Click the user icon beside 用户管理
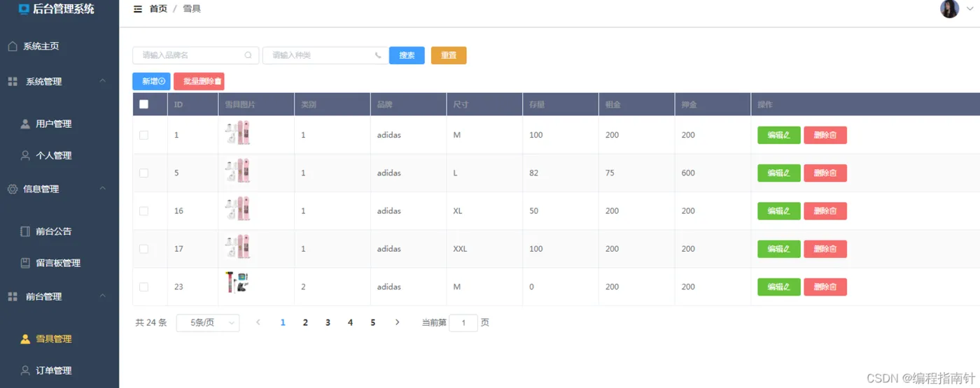This screenshot has width=980, height=388. (25, 124)
